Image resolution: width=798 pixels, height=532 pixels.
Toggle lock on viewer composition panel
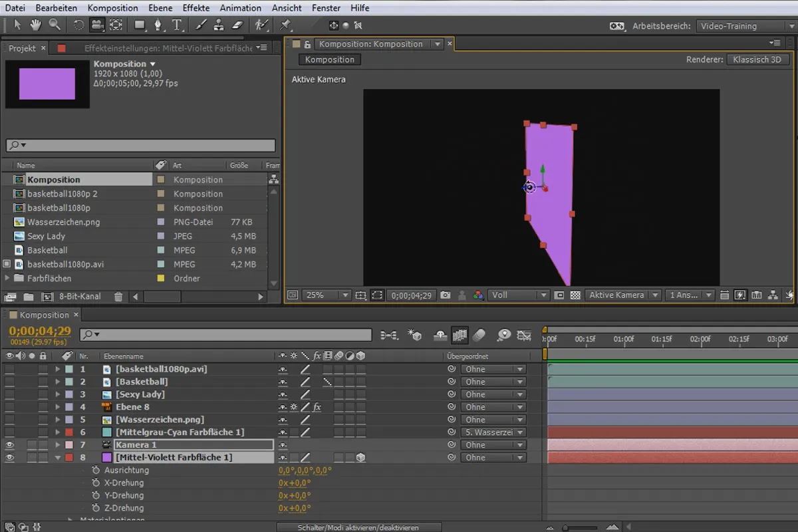307,45
